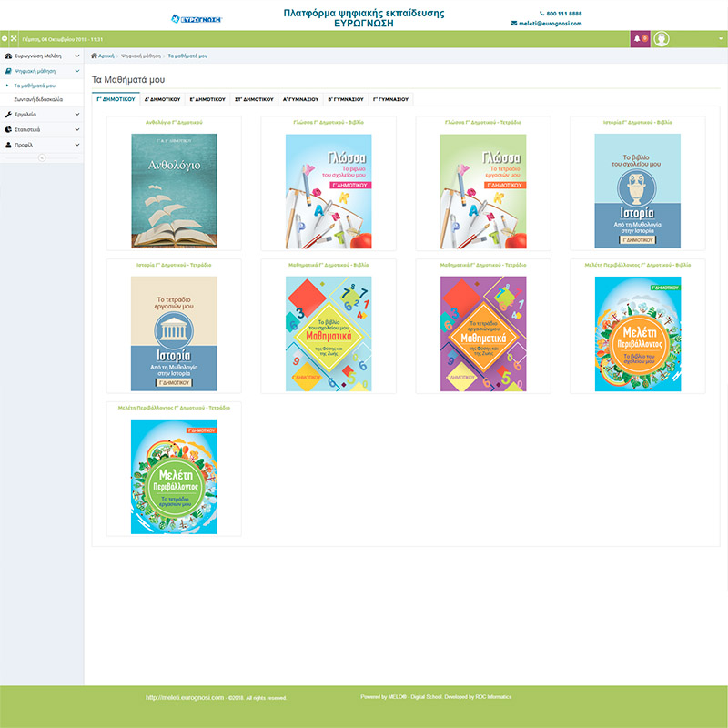Screen dimensions: 728x728
Task: Click the fullscreen expand icon in top bar
Action: click(15, 39)
